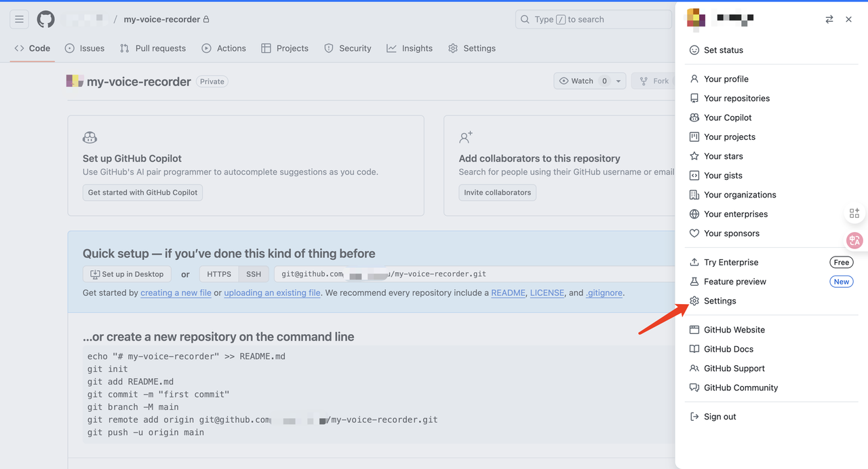The image size is (868, 469).
Task: Click the GitHub Octocat logo
Action: [x=45, y=20]
